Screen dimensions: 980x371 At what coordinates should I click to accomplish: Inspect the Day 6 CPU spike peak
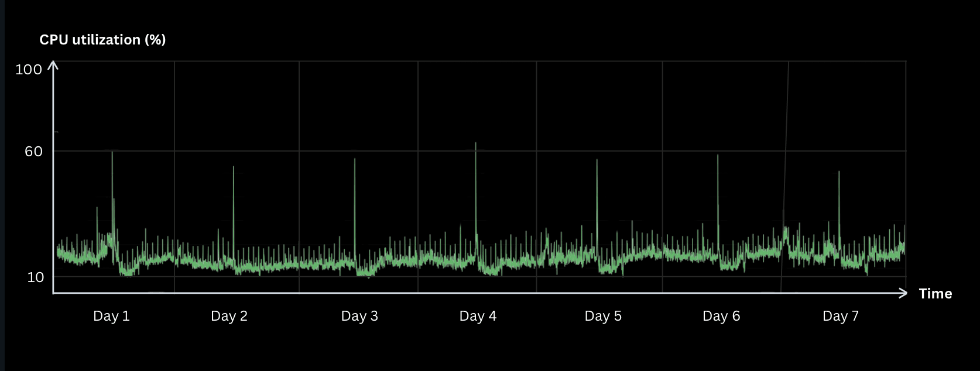[x=718, y=156]
